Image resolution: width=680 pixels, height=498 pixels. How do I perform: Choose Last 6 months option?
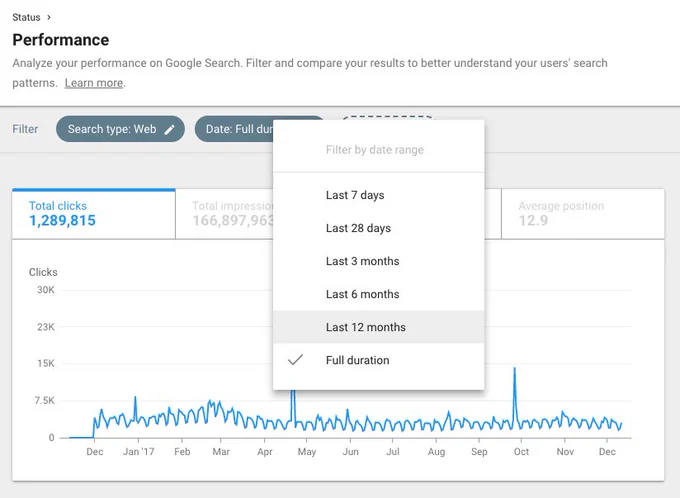[379, 294]
